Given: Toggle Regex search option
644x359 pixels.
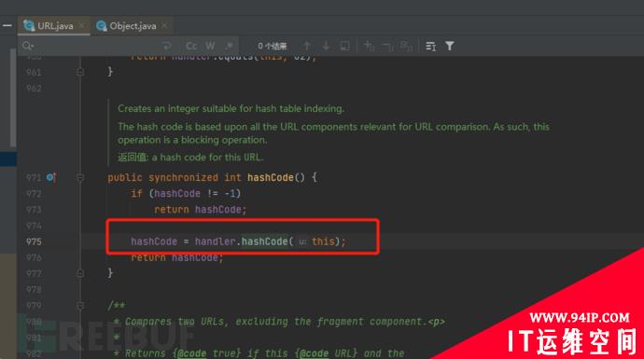Looking at the screenshot, I should 230,46.
